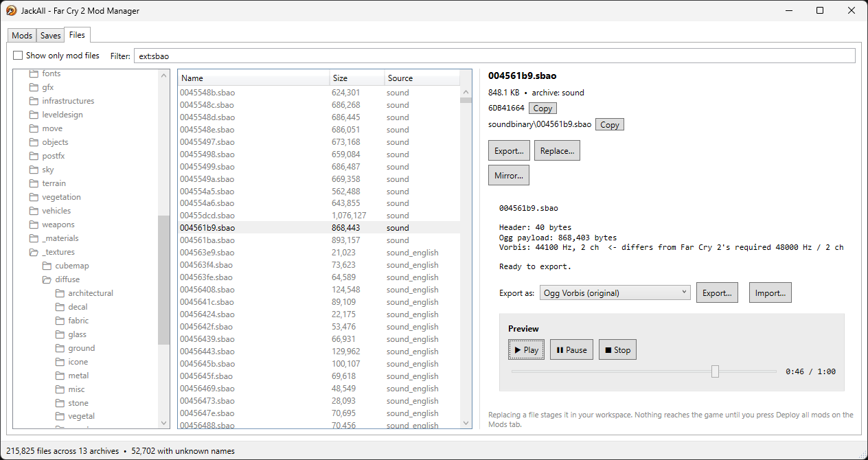Toggle Show only mod files checkbox

(x=18, y=56)
